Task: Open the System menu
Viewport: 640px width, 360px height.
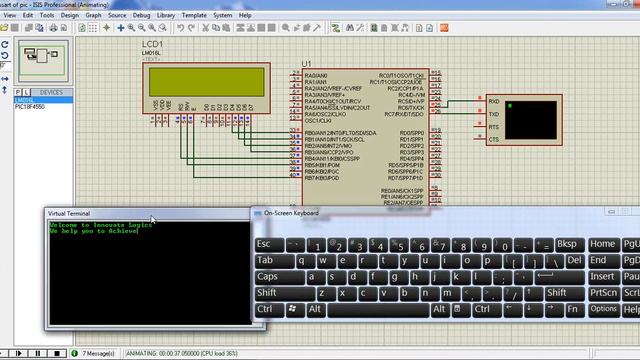Action: (x=222, y=15)
